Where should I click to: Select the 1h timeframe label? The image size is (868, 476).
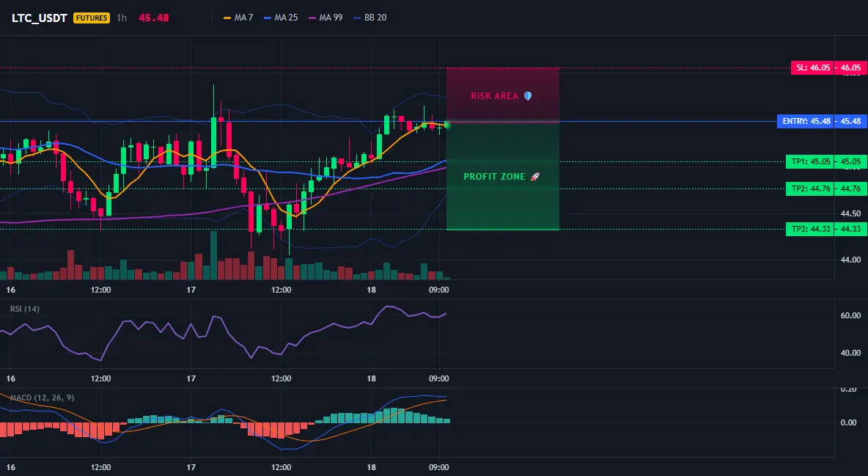(x=122, y=18)
